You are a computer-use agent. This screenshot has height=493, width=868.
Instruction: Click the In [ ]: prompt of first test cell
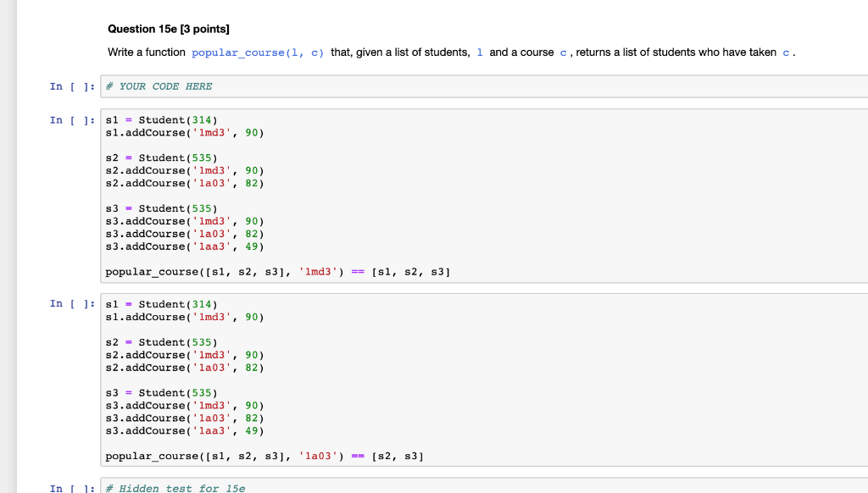73,120
